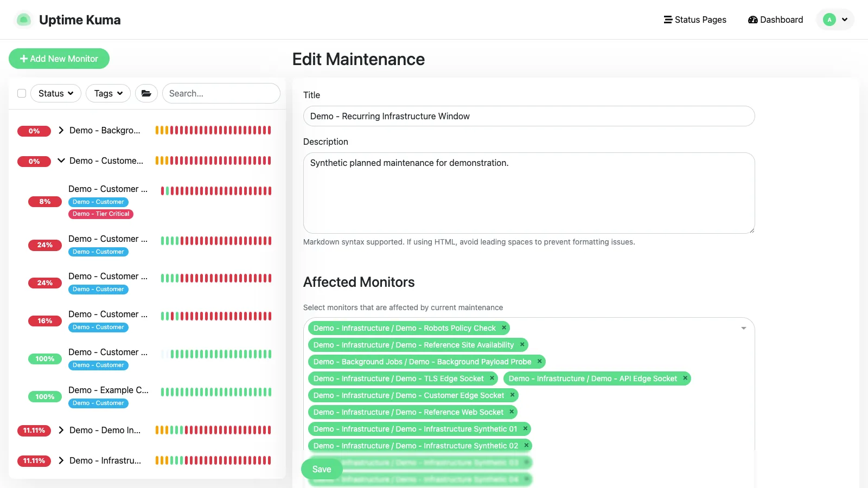Expand the Demo - Infrastru... group
This screenshot has height=488, width=868.
[x=61, y=460]
